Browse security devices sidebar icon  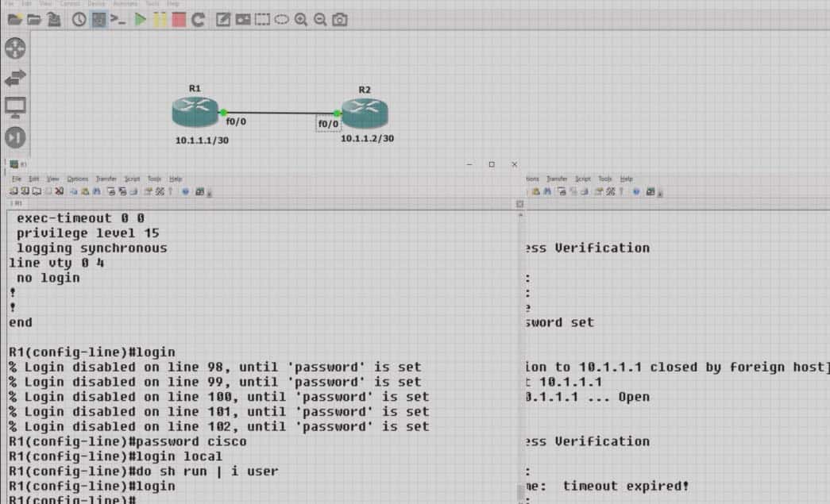pos(15,137)
